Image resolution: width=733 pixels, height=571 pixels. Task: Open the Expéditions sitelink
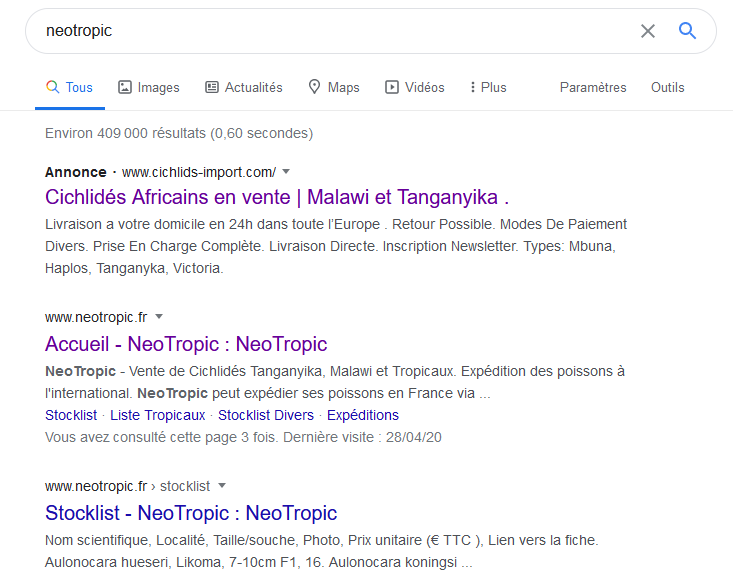363,415
